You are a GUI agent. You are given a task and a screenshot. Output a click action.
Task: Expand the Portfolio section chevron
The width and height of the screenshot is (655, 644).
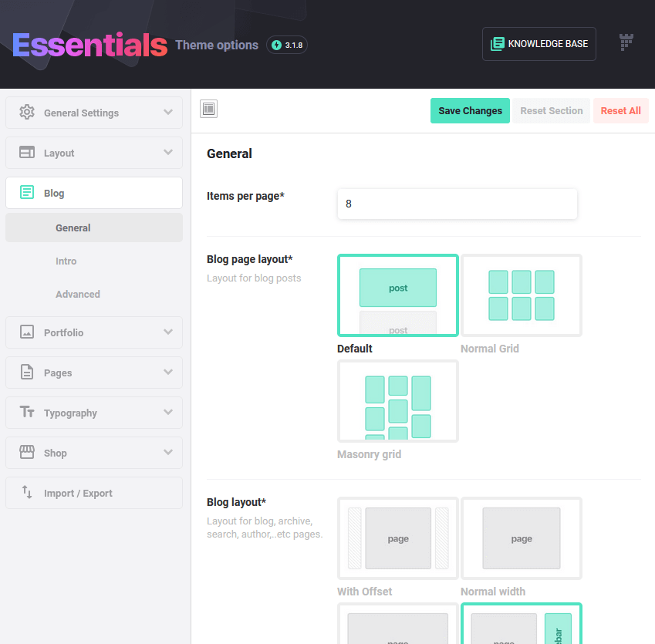[x=169, y=332]
